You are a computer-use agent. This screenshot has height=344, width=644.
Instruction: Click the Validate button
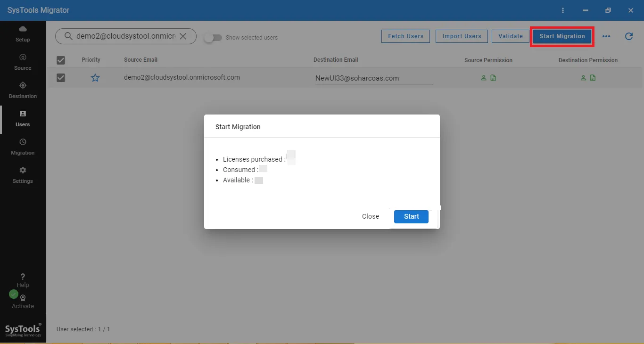coord(511,36)
